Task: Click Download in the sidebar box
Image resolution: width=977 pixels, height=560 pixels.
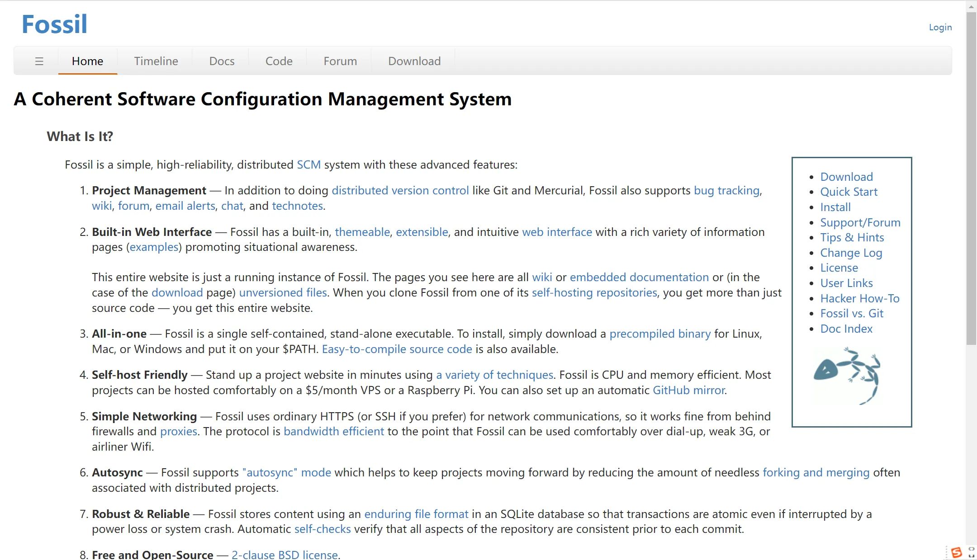Action: 846,177
